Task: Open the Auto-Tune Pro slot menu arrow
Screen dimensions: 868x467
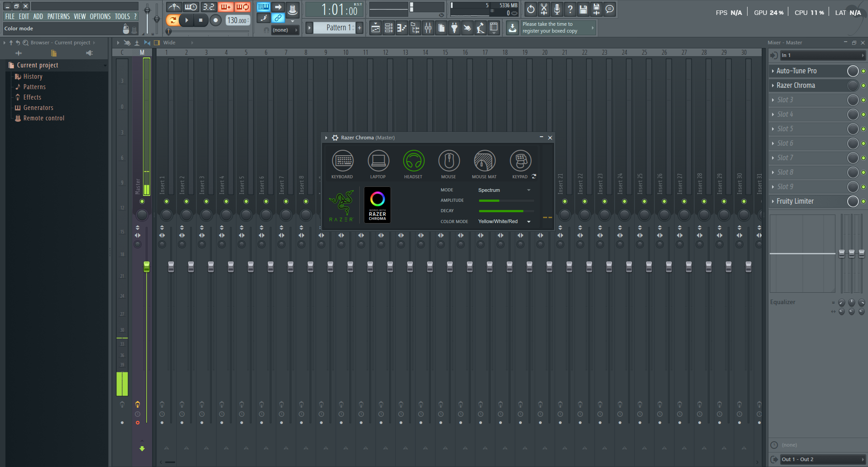Action: pyautogui.click(x=773, y=71)
